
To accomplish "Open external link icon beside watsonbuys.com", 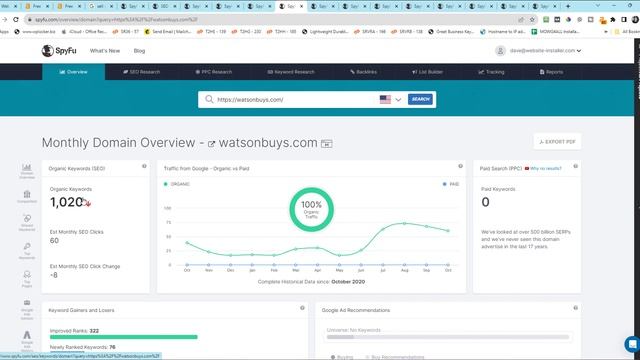I will pyautogui.click(x=211, y=144).
